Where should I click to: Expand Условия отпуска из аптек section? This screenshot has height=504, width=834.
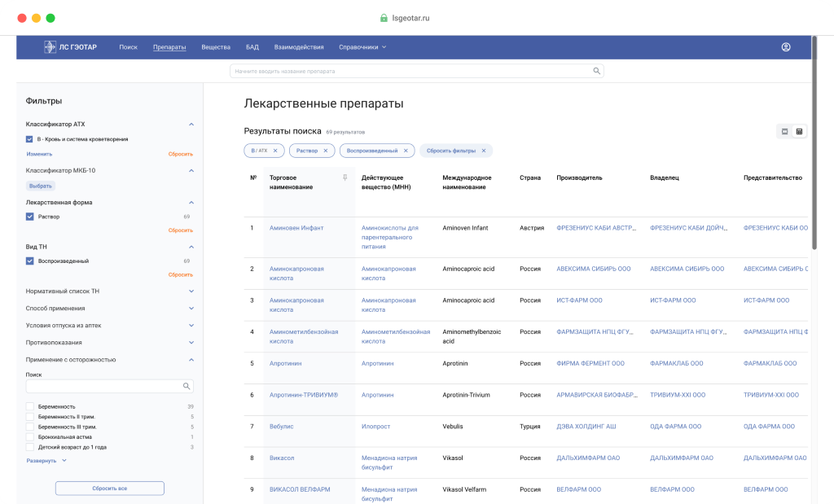tap(191, 326)
